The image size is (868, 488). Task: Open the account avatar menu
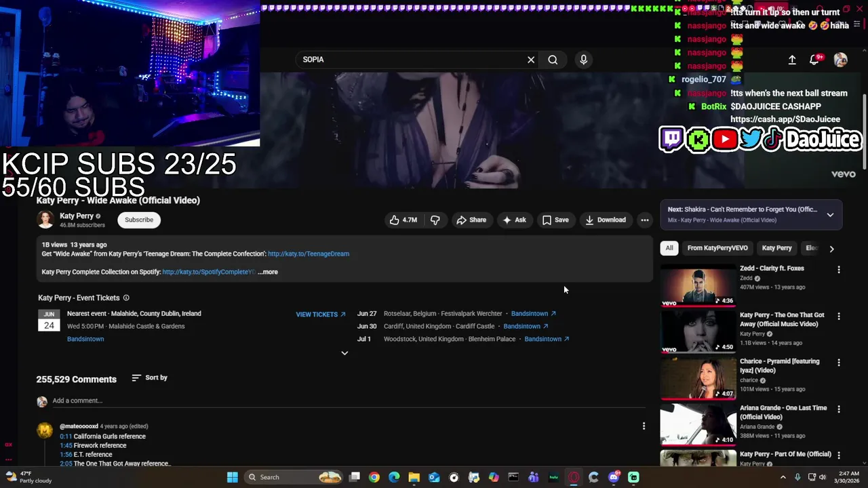(x=840, y=60)
